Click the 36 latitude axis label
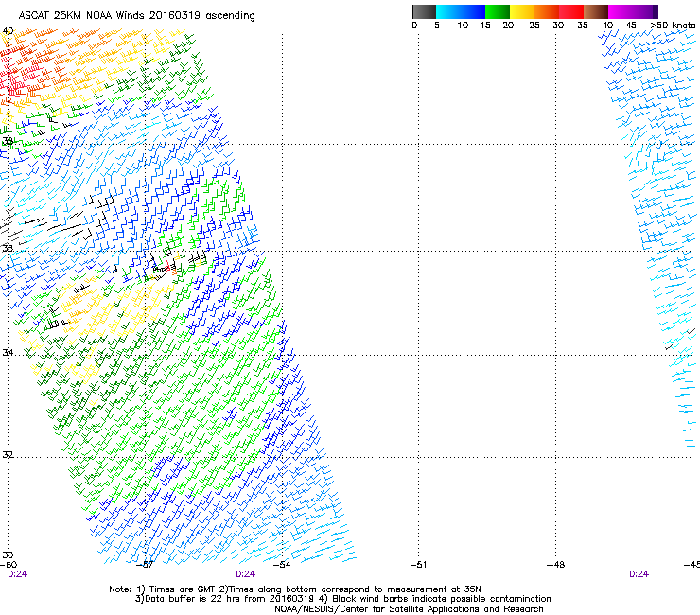This screenshot has height=615, width=700. click(x=8, y=249)
